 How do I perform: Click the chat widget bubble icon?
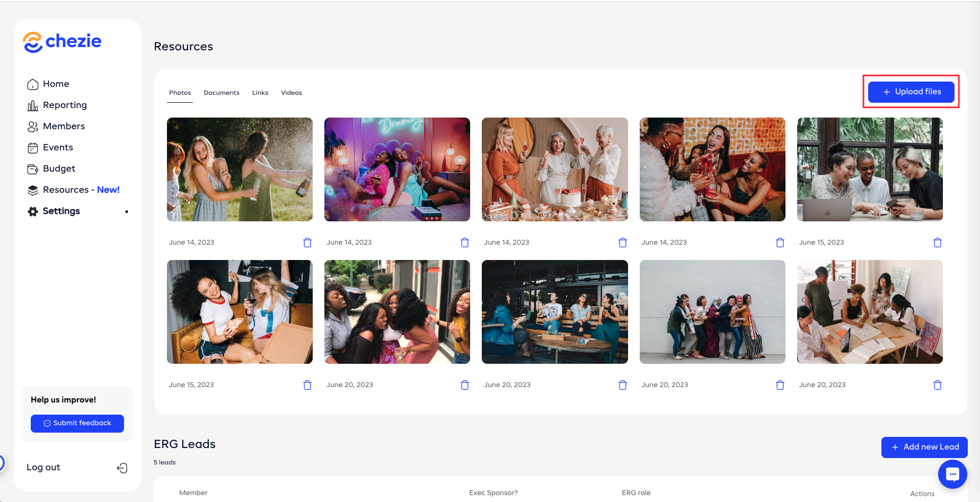coord(952,474)
